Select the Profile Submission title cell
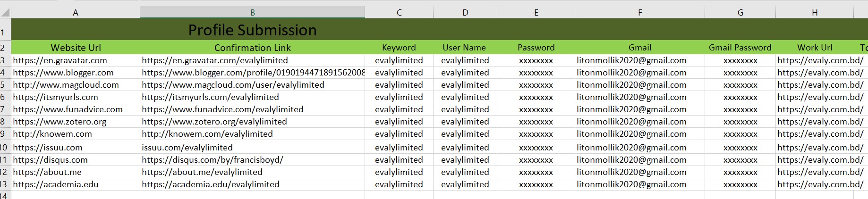 [x=252, y=30]
